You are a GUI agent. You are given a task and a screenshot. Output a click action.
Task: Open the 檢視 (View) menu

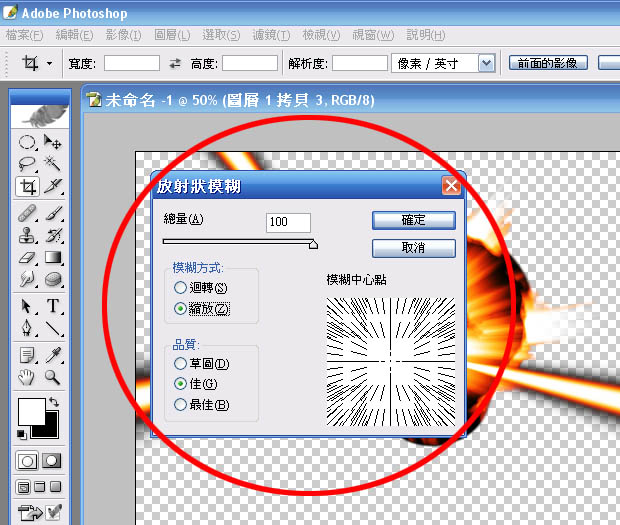point(321,35)
